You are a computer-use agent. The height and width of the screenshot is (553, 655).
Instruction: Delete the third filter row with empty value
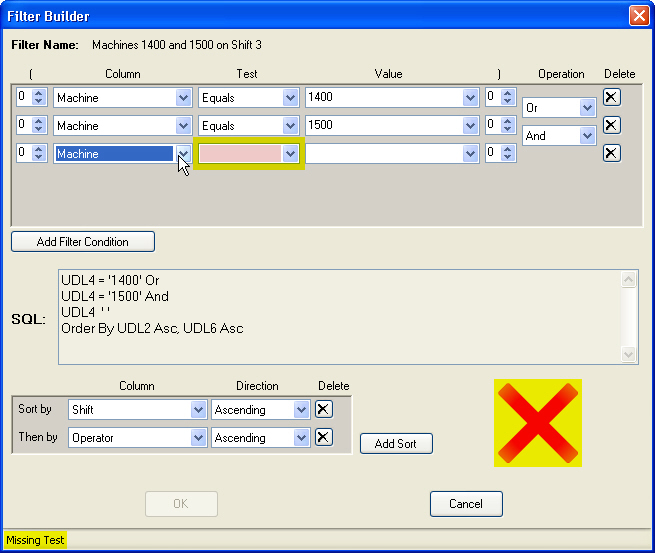tap(612, 153)
